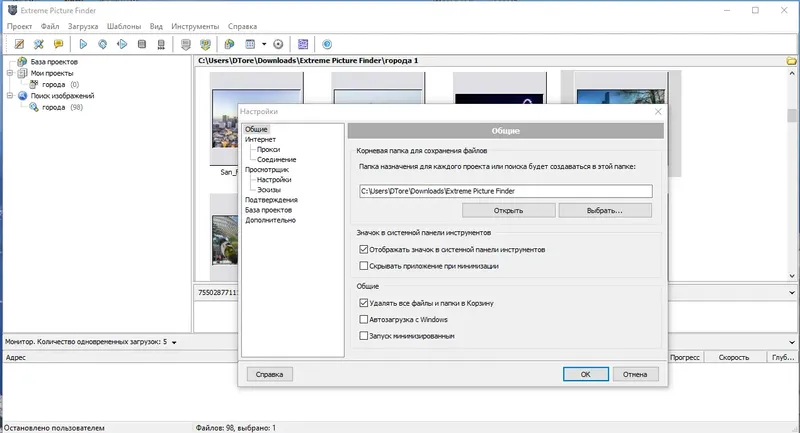Open settings via the wrench toolbar icon

[39, 44]
